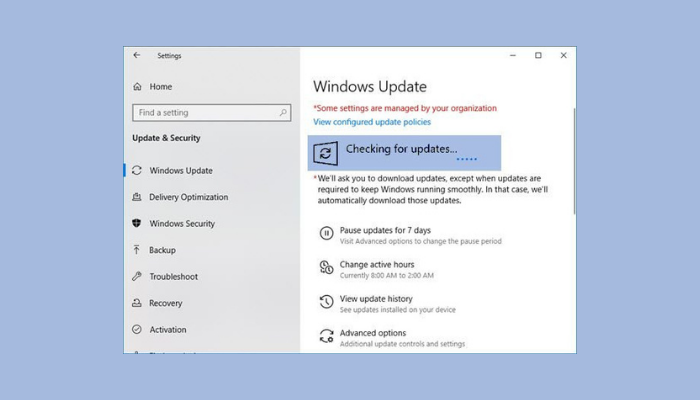Click 'Additional update controls and settings' text
The height and width of the screenshot is (400, 700).
(402, 344)
